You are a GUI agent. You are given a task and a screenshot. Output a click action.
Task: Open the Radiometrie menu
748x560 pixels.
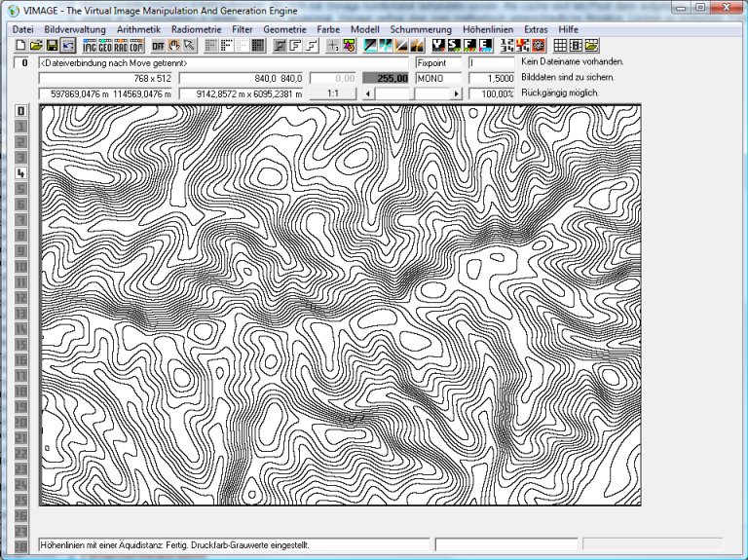(x=196, y=29)
